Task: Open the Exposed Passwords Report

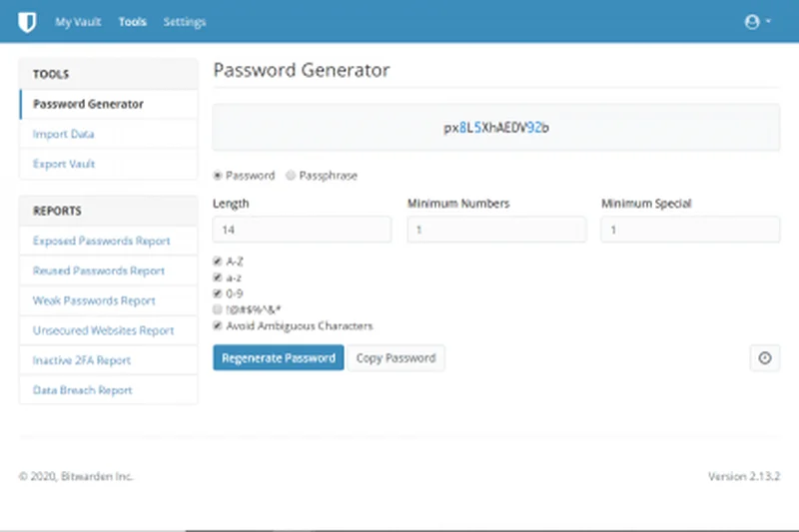Action: click(101, 241)
